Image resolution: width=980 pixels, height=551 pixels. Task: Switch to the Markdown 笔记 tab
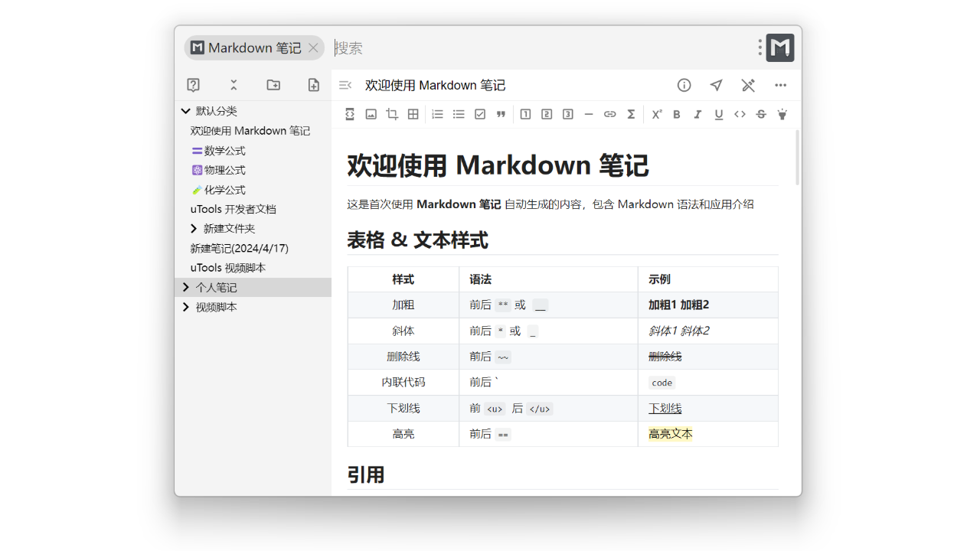coord(253,47)
